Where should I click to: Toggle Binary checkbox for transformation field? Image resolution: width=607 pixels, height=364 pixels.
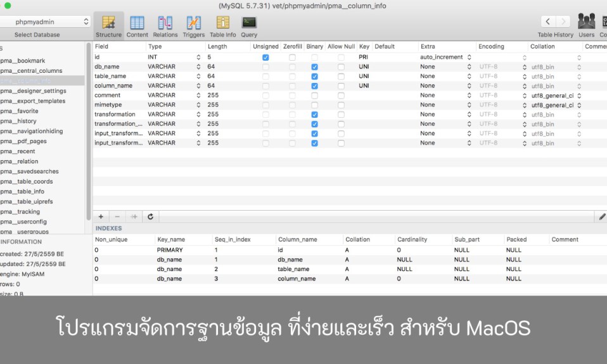[x=314, y=115]
